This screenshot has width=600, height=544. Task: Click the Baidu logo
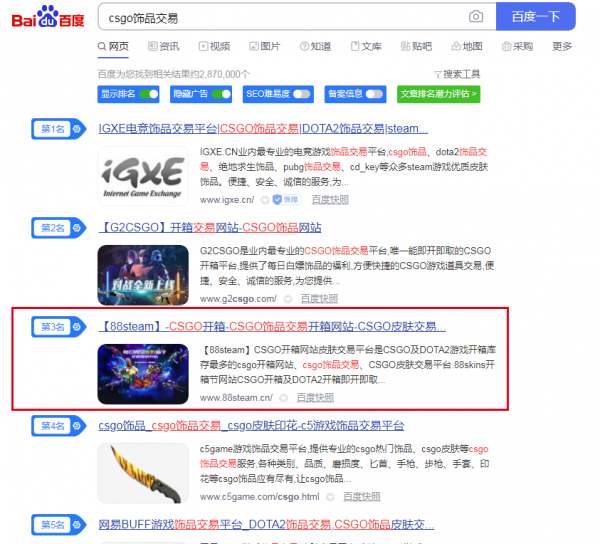[48, 16]
